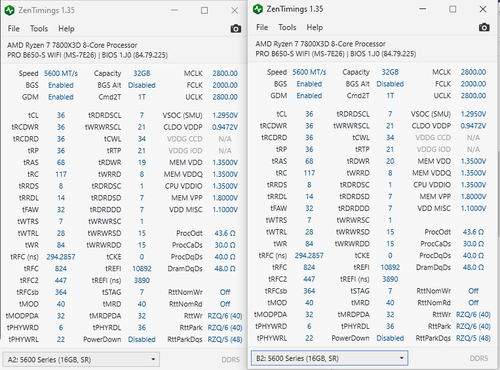
Task: Open File menu in right ZenTimings window
Action: (262, 28)
